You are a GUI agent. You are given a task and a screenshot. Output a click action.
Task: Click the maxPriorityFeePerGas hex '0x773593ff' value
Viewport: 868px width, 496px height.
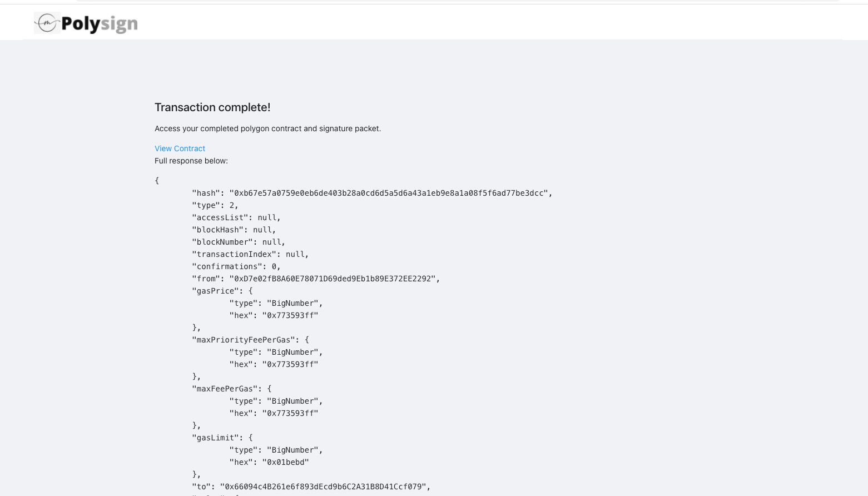[x=290, y=364]
